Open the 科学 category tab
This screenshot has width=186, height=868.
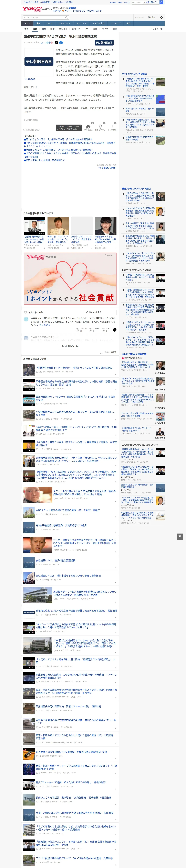(x=95, y=29)
